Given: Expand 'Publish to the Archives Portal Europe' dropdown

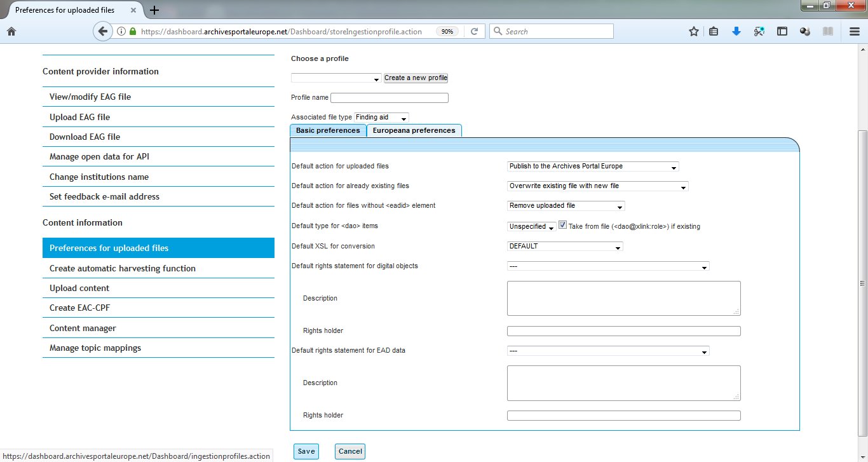Looking at the screenshot, I should click(x=593, y=166).
